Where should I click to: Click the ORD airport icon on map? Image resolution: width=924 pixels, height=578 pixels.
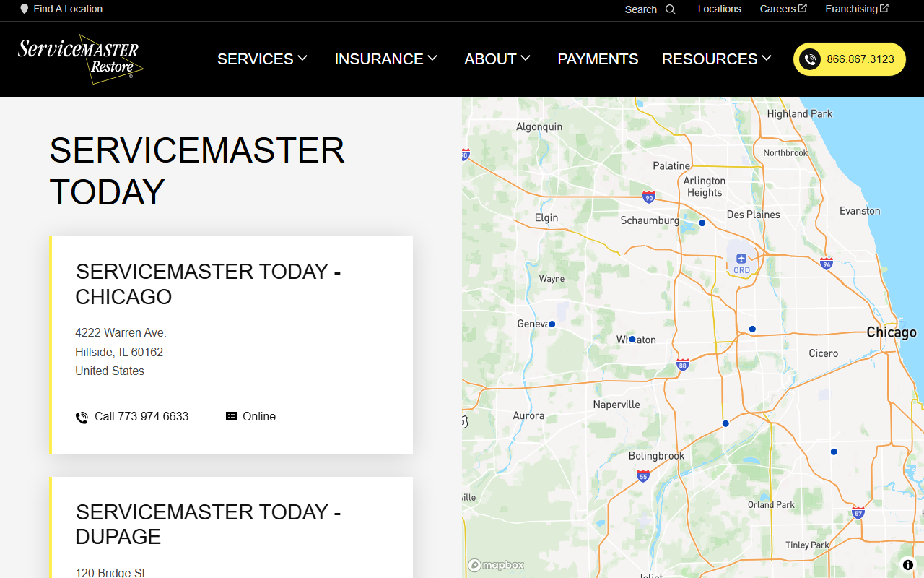point(741,259)
